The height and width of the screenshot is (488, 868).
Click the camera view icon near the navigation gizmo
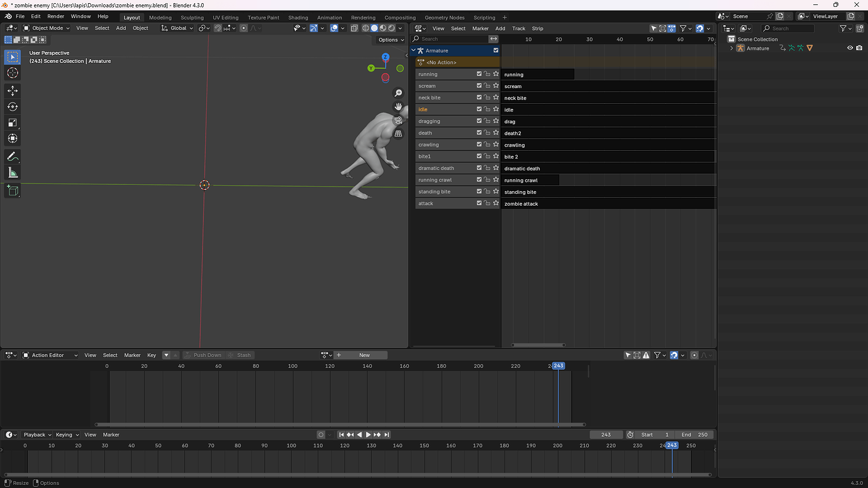398,119
